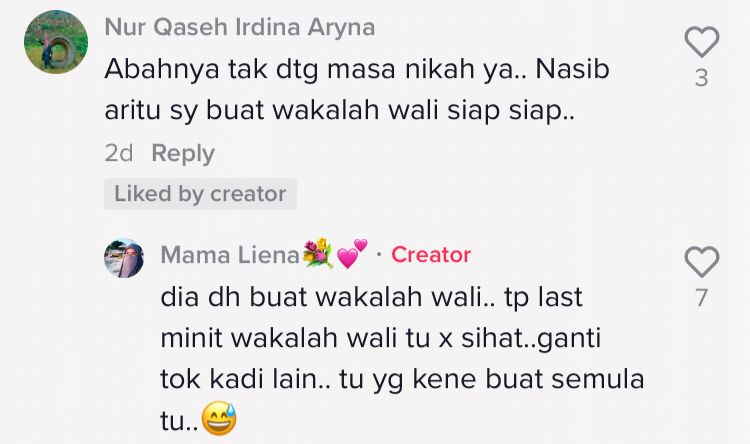Screen dimensions: 750x444
Task: Click the sweat smile emoji in reply
Action: pos(219,418)
